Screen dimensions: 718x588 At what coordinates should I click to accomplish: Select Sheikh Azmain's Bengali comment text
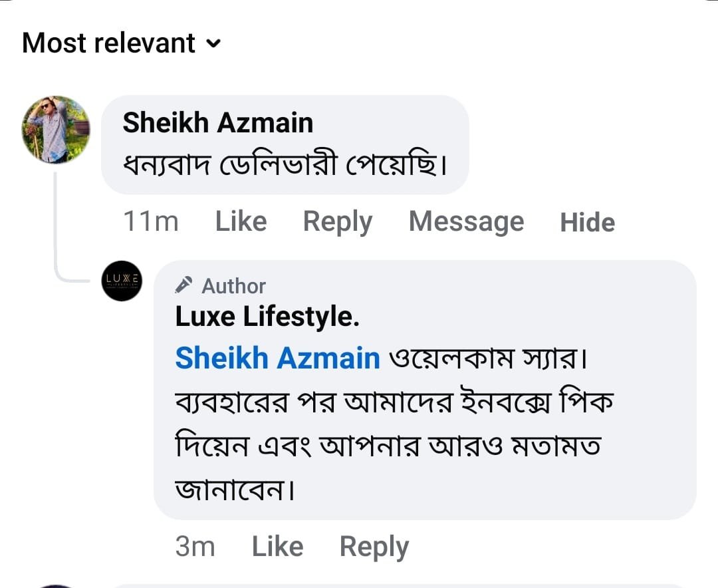point(285,164)
